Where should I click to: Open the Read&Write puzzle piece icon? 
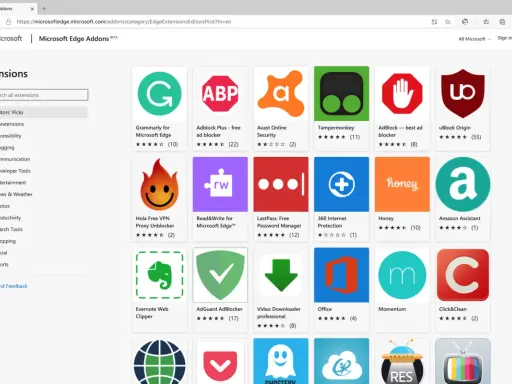click(x=220, y=184)
